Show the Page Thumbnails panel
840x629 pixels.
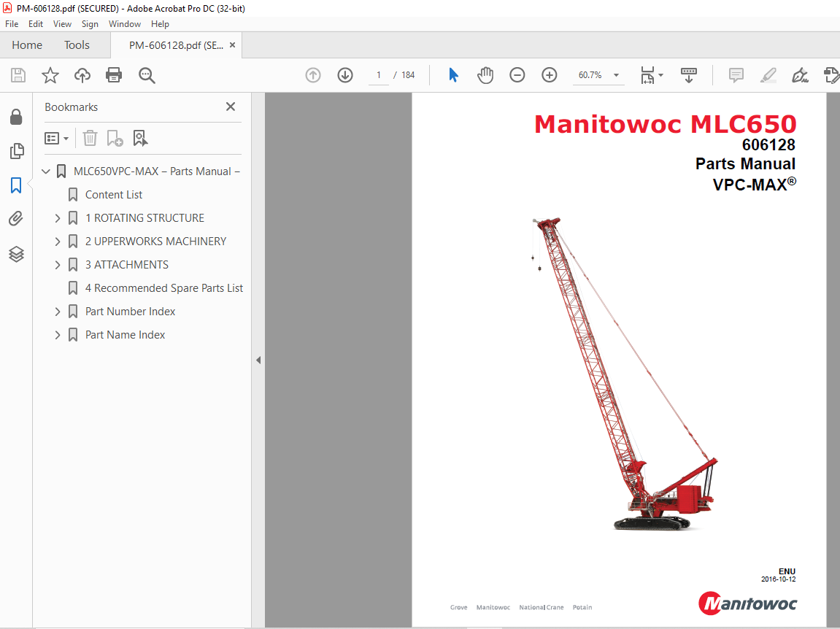tap(17, 151)
